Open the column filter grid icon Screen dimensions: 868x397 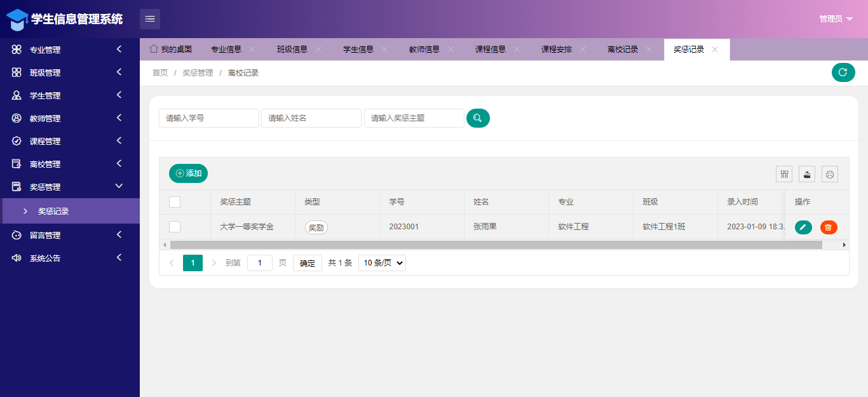[784, 174]
